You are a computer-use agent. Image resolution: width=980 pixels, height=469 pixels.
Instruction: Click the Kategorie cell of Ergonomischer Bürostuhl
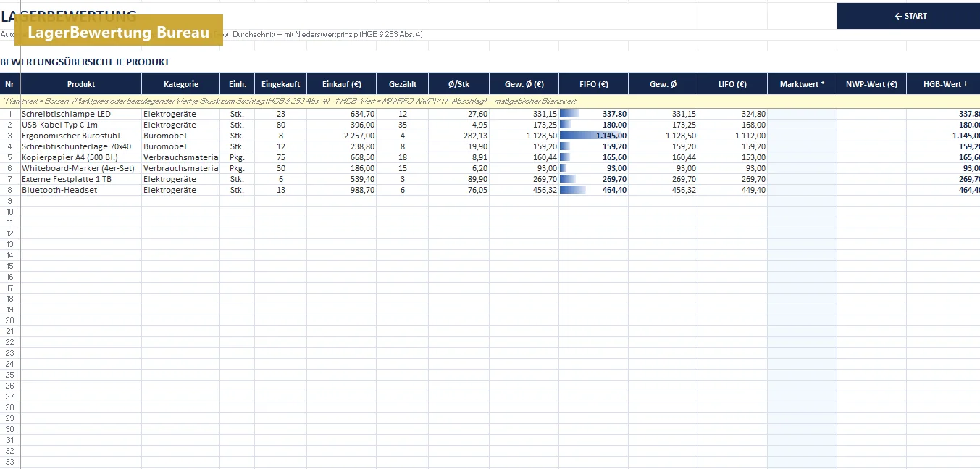click(x=181, y=136)
